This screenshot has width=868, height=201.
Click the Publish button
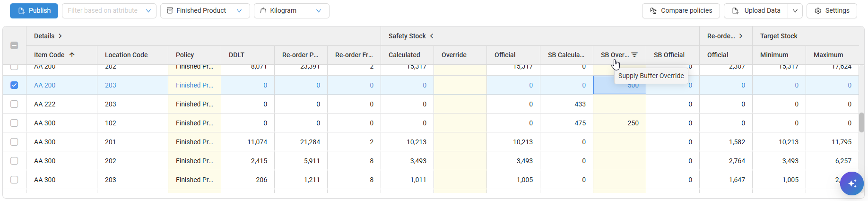(x=34, y=10)
